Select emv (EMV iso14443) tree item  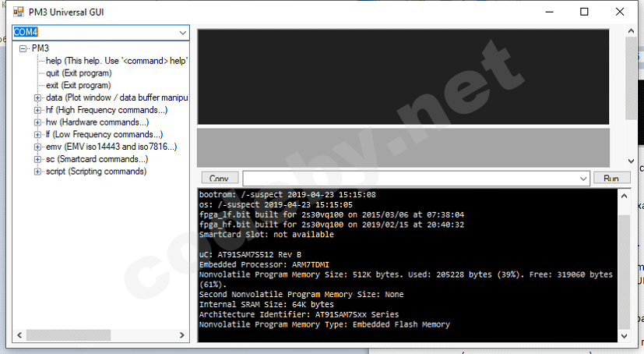[x=111, y=147]
